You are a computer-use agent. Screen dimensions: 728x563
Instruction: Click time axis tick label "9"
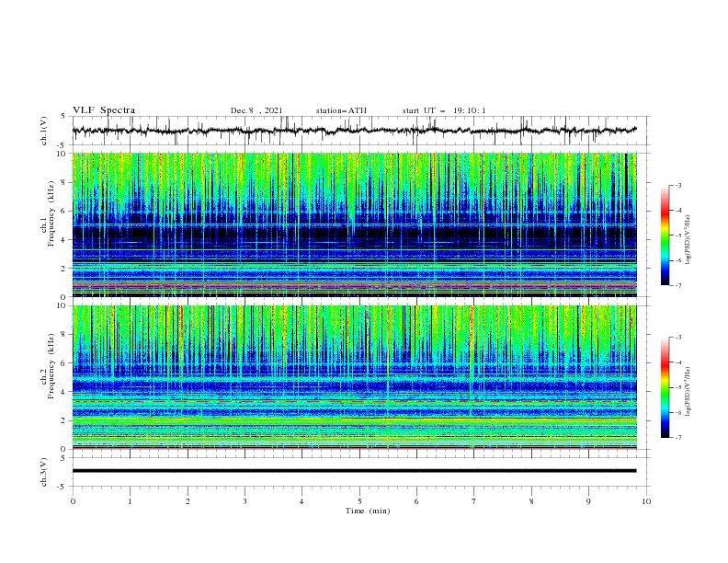point(588,501)
